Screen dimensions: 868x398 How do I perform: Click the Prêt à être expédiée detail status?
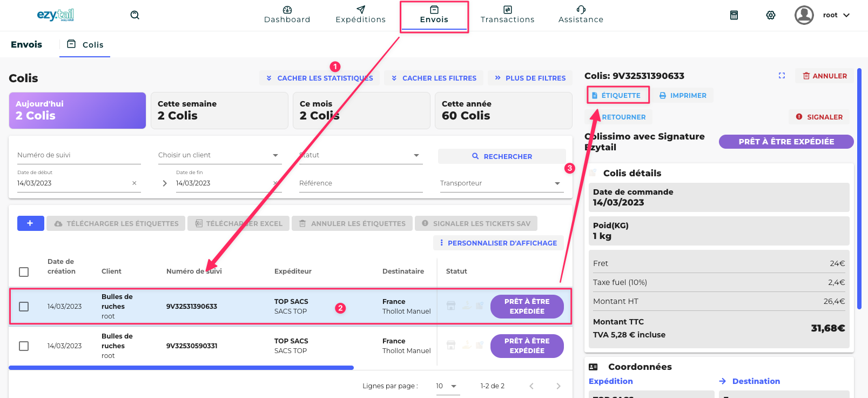click(x=786, y=142)
